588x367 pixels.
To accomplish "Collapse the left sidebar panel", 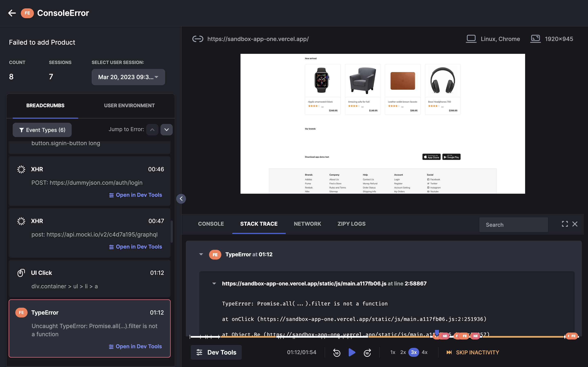I will pyautogui.click(x=181, y=199).
